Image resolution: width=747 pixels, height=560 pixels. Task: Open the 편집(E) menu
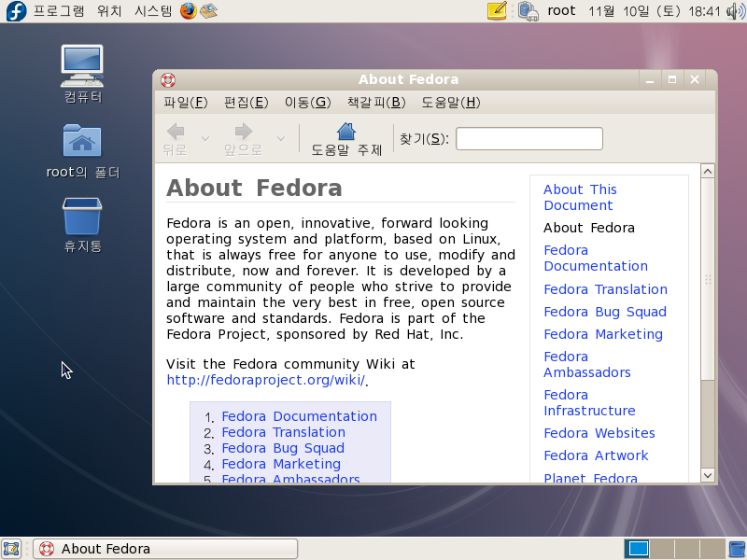click(x=246, y=103)
